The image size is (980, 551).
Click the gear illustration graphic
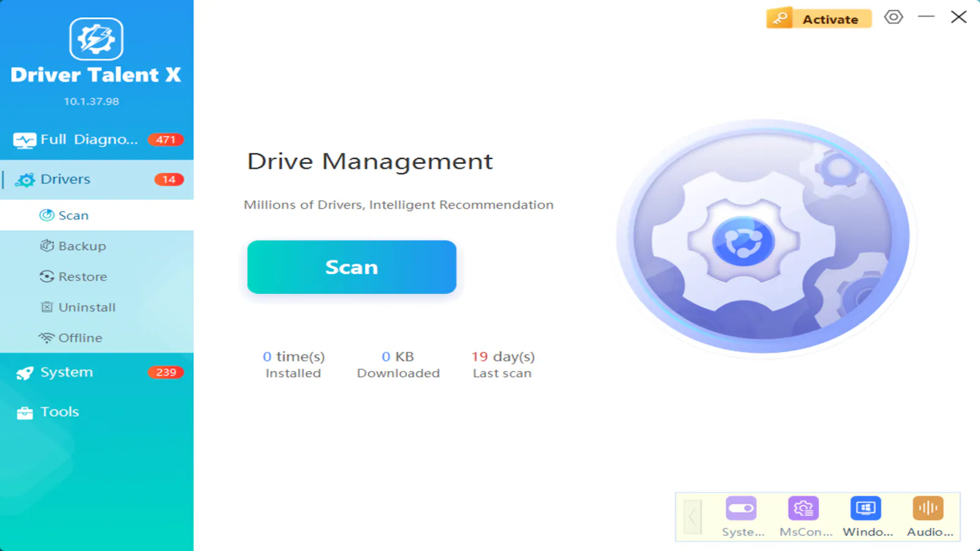pos(763,237)
